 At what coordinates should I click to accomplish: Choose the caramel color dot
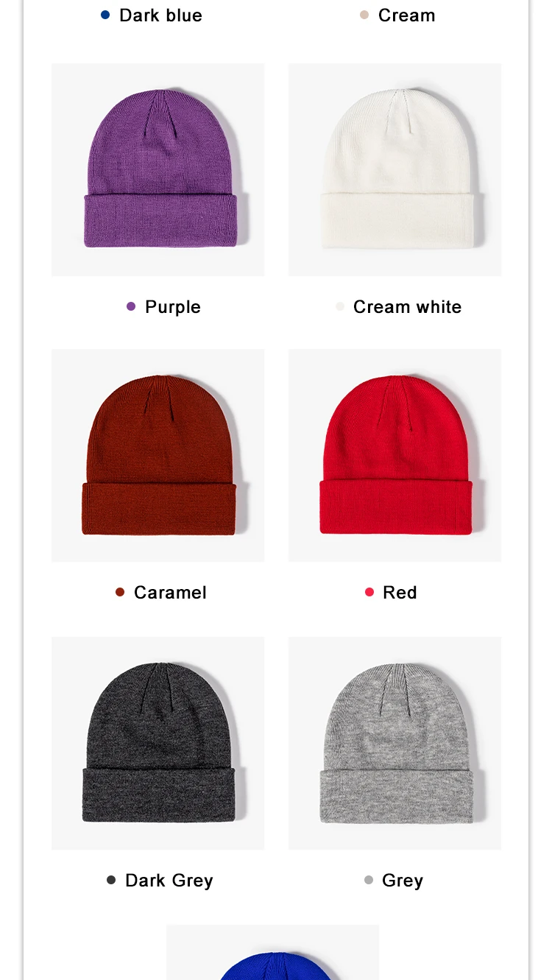point(120,592)
